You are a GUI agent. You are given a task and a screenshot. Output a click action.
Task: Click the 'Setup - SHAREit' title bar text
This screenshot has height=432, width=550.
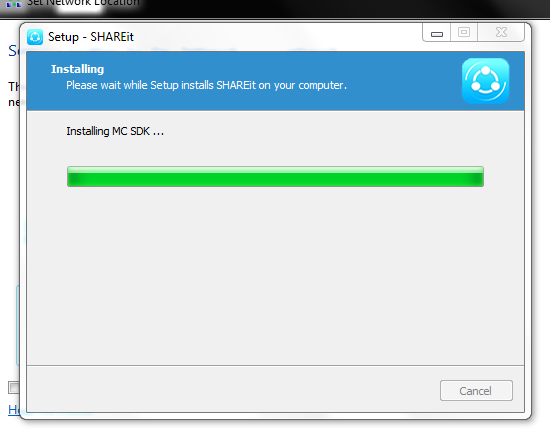[x=91, y=37]
